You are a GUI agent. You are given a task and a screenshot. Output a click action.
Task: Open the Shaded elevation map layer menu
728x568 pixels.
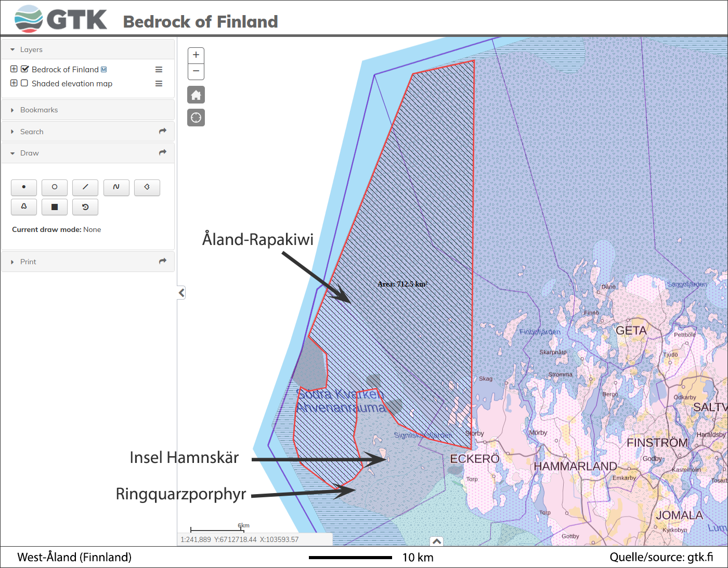coord(159,84)
